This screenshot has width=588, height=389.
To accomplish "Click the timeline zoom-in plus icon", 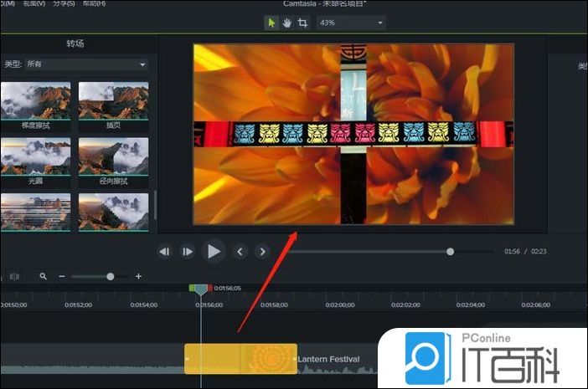I will 138,276.
